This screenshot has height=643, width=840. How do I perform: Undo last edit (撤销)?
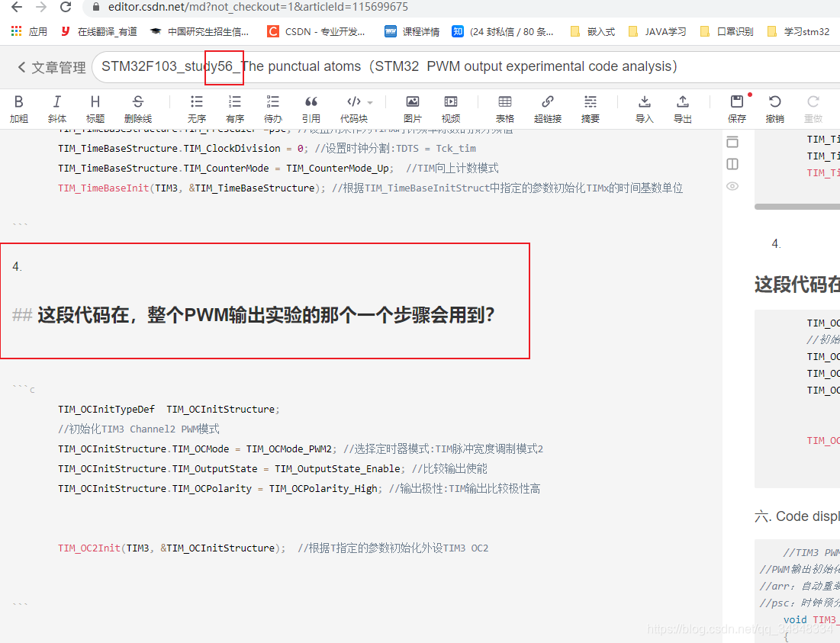point(774,108)
